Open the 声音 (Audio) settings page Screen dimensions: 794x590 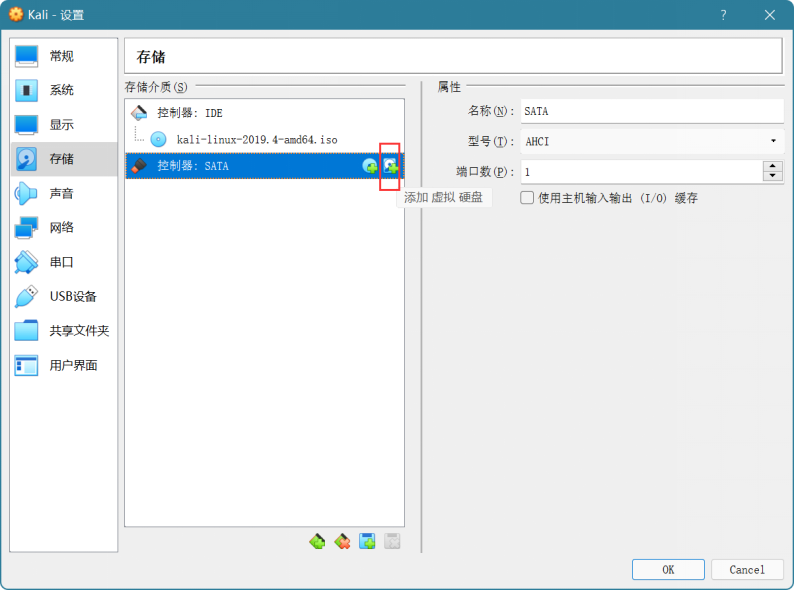point(63,193)
